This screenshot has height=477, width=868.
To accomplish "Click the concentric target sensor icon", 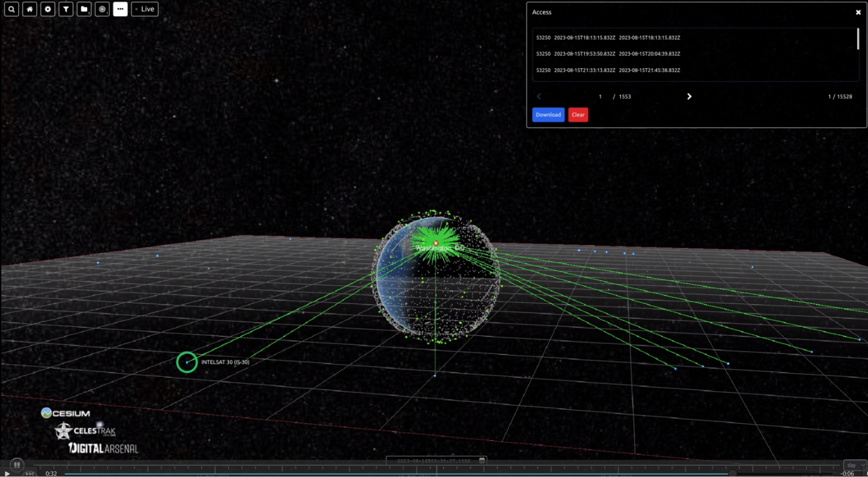I will (102, 9).
